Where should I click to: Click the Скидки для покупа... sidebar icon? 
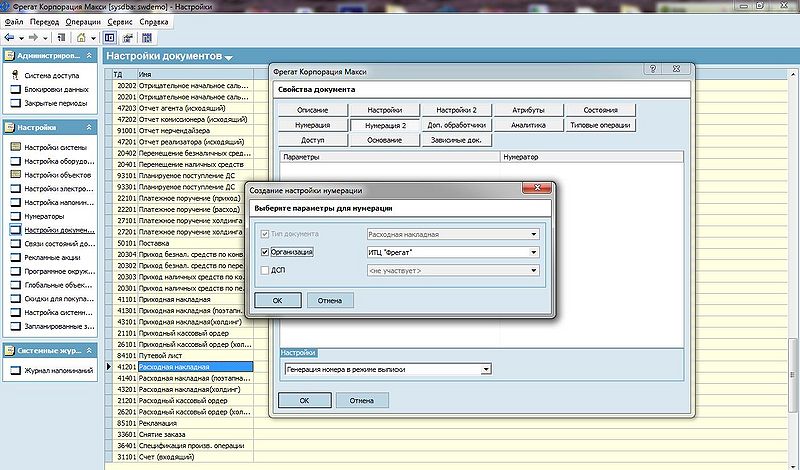pos(16,299)
